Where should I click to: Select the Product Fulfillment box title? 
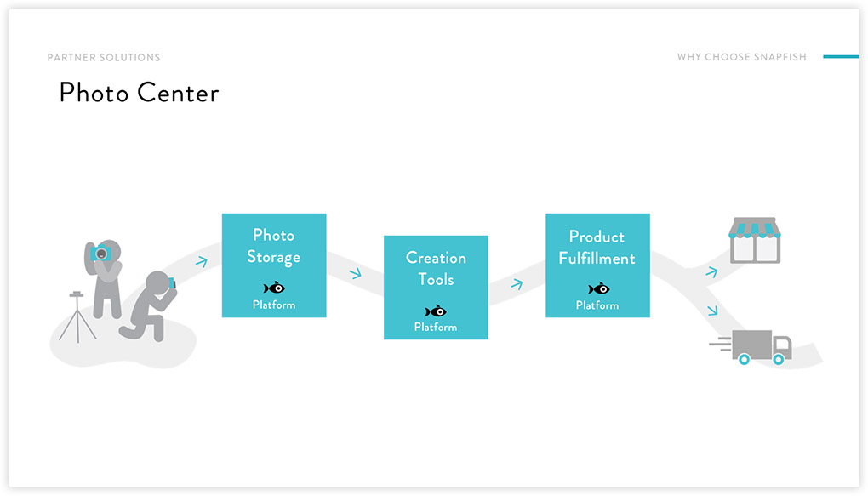coord(597,248)
